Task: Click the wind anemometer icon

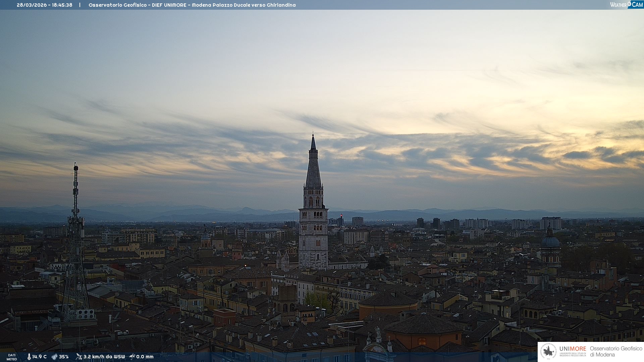Action: 79,357
